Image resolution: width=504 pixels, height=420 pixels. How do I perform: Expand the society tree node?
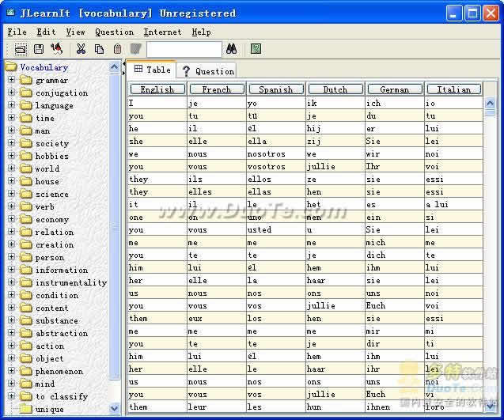pos(11,142)
